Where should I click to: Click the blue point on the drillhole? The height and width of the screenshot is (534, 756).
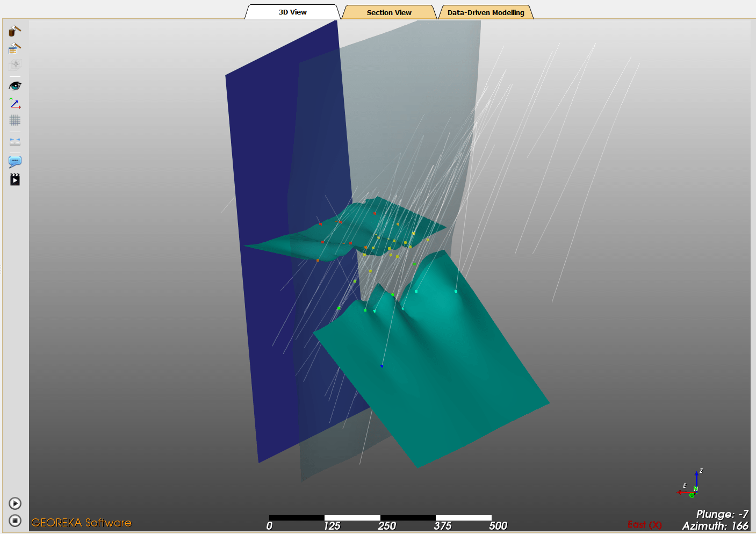pyautogui.click(x=382, y=366)
